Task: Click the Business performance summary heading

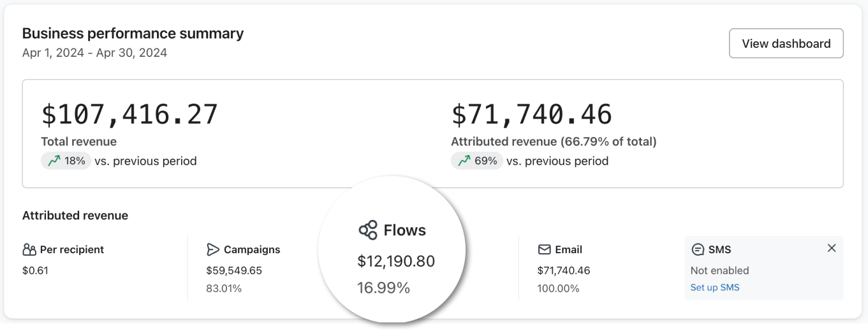Action: pos(133,33)
